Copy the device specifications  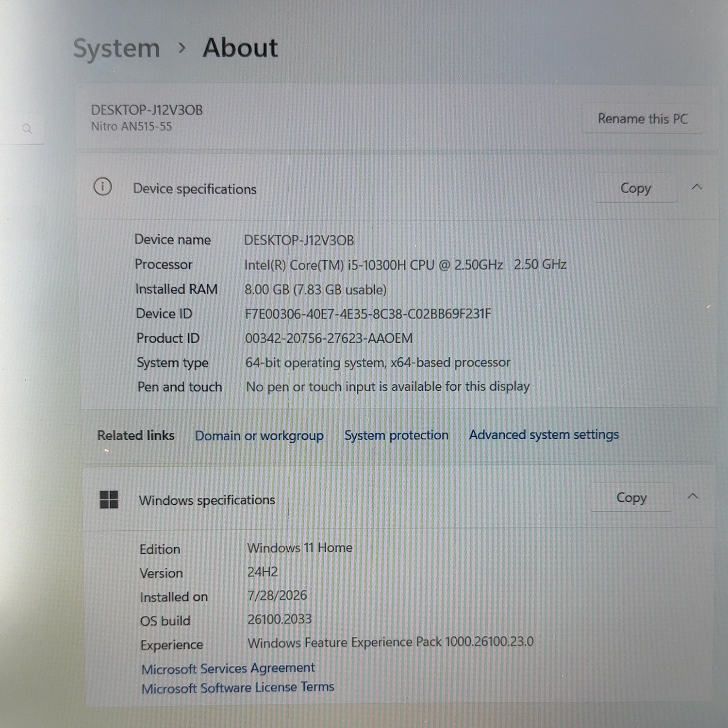(x=635, y=188)
